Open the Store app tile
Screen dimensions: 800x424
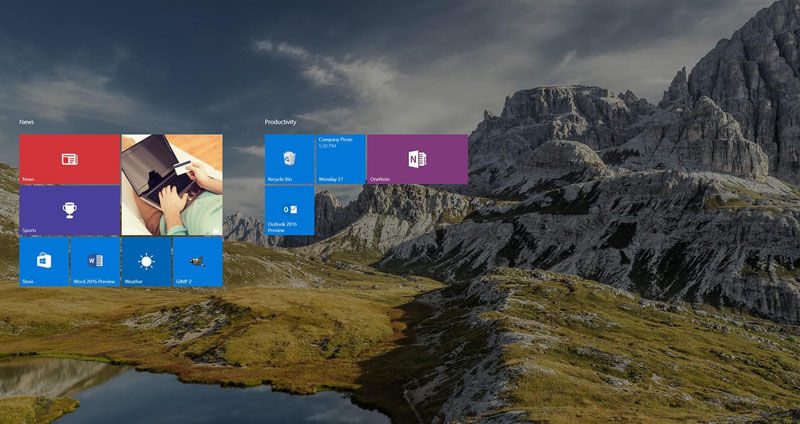pyautogui.click(x=44, y=261)
